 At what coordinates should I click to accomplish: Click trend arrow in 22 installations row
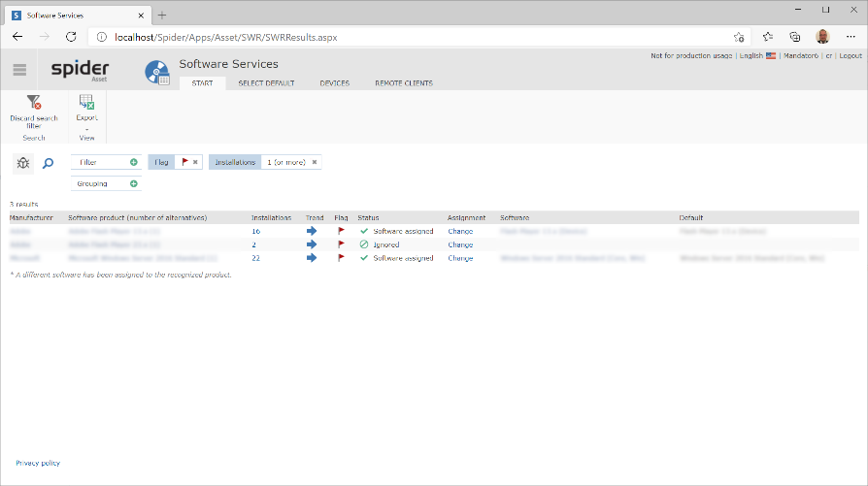[312, 258]
